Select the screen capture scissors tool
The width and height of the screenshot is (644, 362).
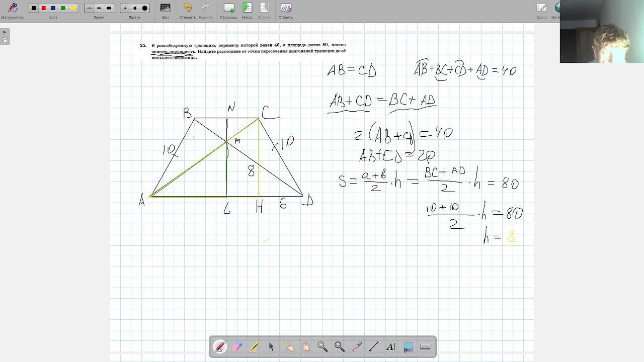408,346
